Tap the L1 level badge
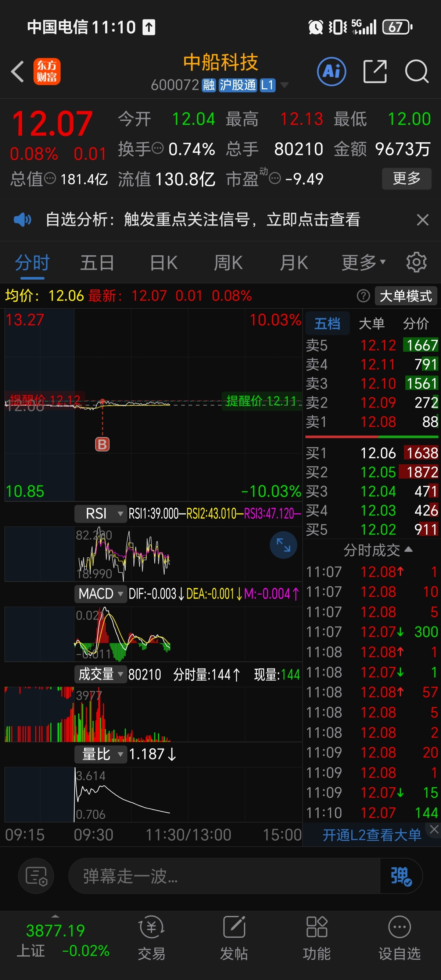The width and height of the screenshot is (441, 980). (267, 85)
